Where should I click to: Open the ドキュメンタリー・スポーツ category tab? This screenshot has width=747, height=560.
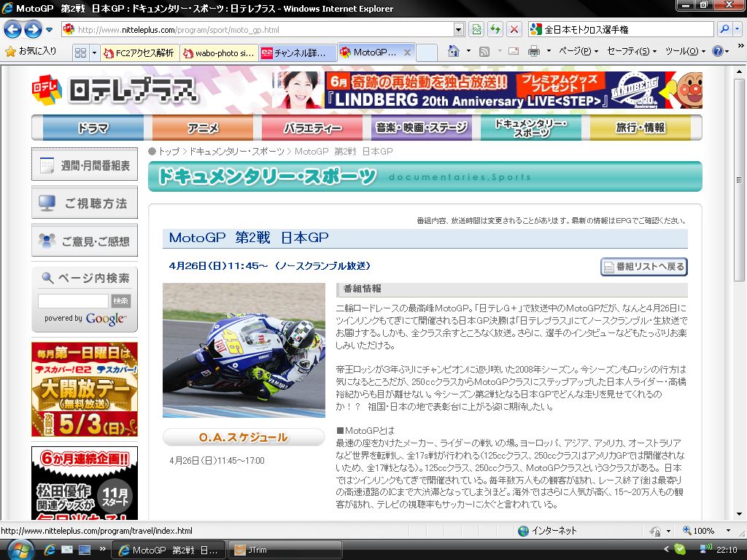531,128
